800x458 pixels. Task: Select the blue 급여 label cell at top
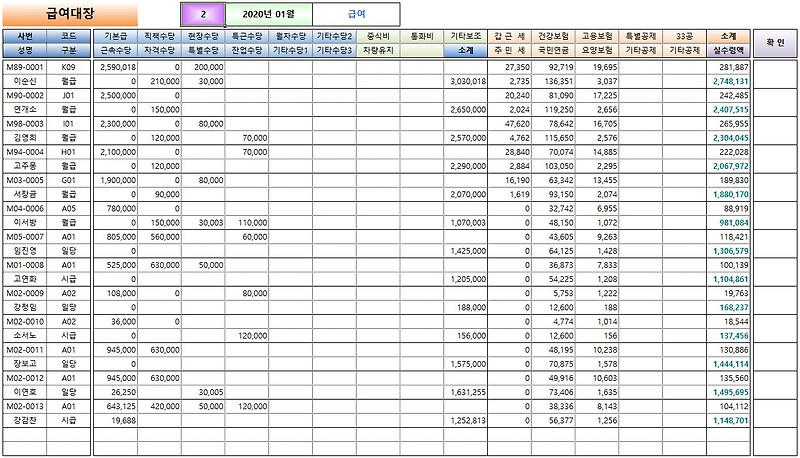[x=356, y=14]
